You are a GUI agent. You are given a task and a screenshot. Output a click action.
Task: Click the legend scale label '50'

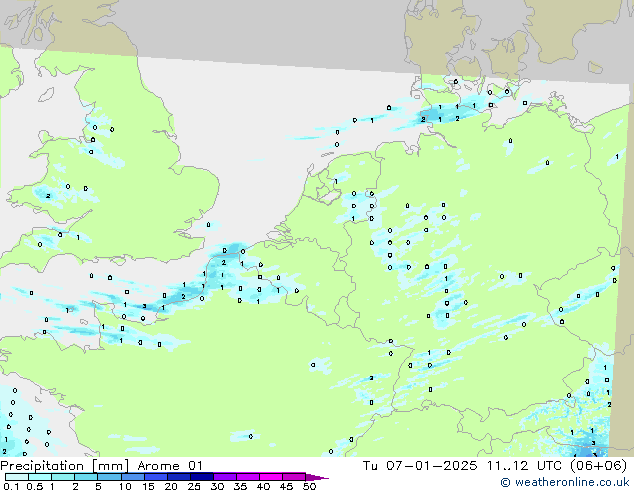coord(309,486)
